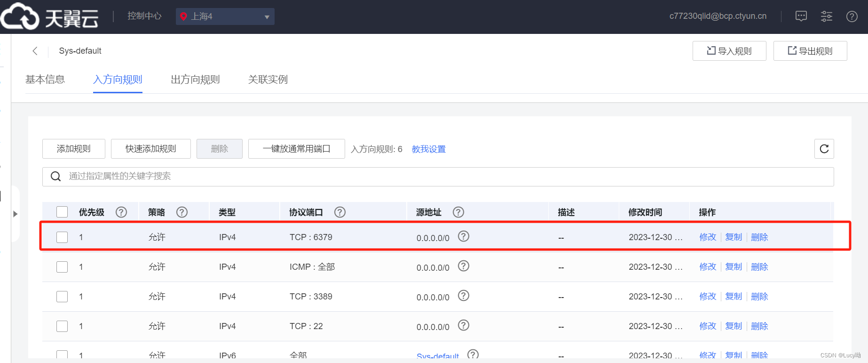Image resolution: width=868 pixels, height=363 pixels.
Task: Click help icon beside source of TCP:22 row
Action: tap(464, 325)
